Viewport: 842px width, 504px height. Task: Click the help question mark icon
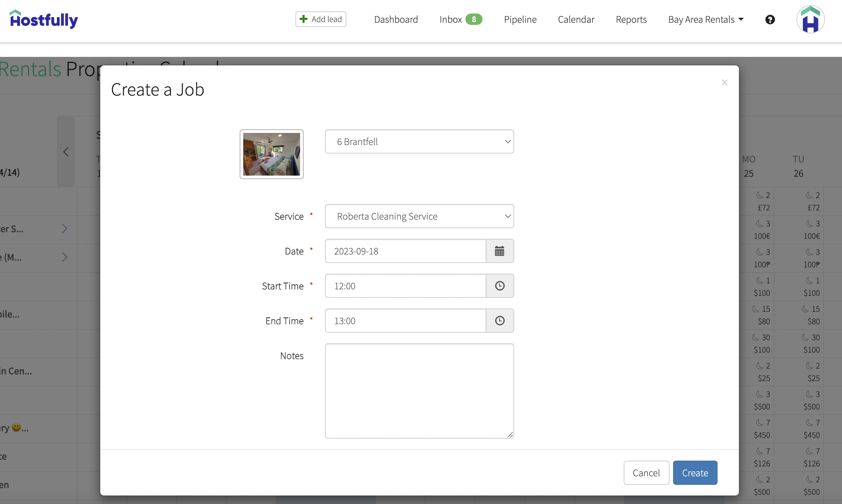point(770,19)
